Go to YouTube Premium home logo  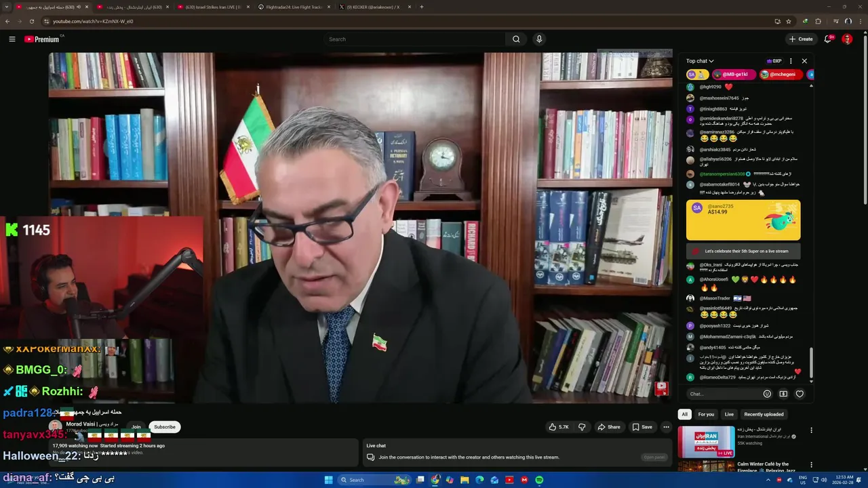coord(42,39)
